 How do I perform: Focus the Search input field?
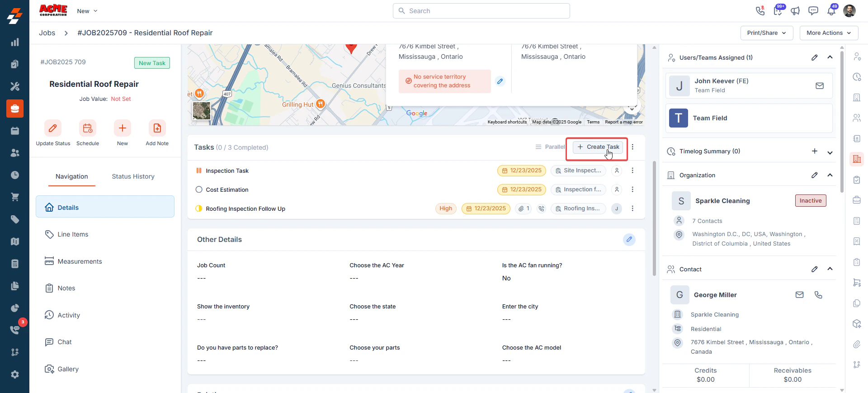481,11
